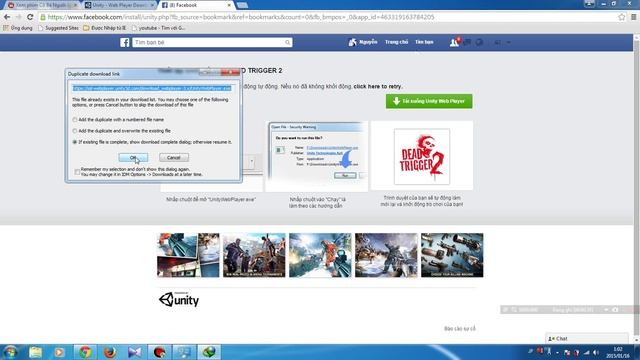The image size is (640, 360).
Task: Open first Dead Trigger 2 screenshot thumbnail
Action: 188,255
